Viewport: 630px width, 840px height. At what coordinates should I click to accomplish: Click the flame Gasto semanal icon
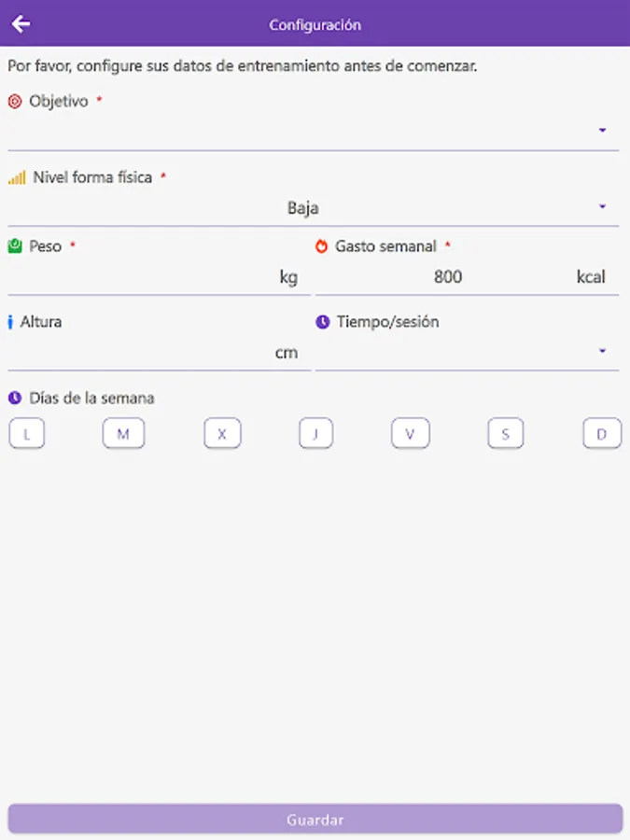point(322,246)
